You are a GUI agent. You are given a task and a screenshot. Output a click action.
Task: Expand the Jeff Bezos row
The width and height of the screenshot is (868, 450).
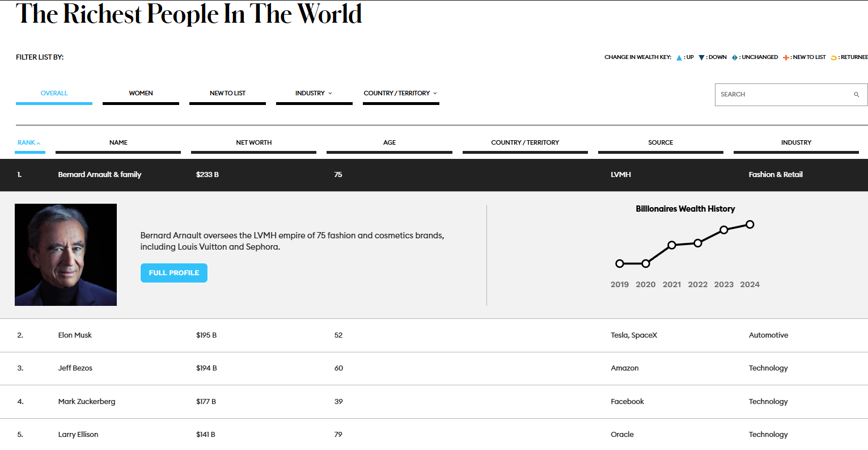[x=434, y=368]
